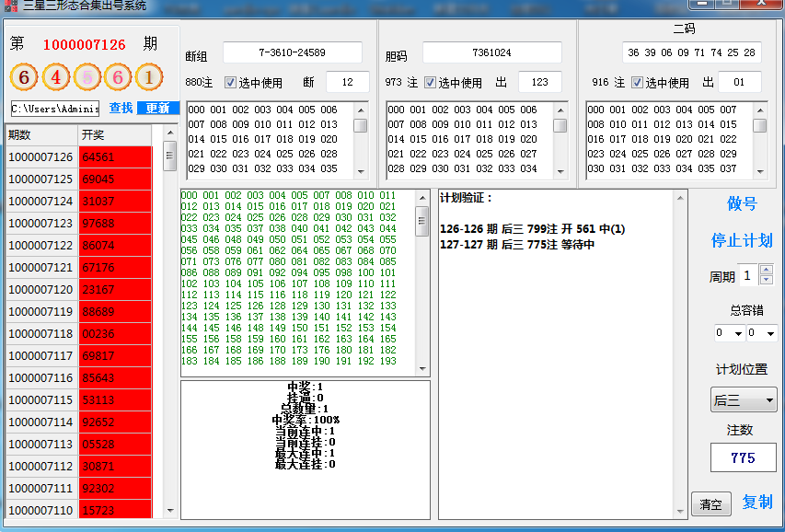Click the faded pink ball numbered 5
The image size is (785, 532).
tap(87, 76)
